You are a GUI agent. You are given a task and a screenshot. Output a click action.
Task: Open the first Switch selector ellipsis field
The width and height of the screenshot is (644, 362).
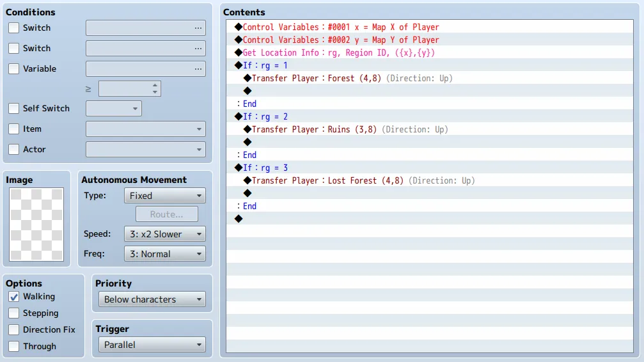coord(146,28)
